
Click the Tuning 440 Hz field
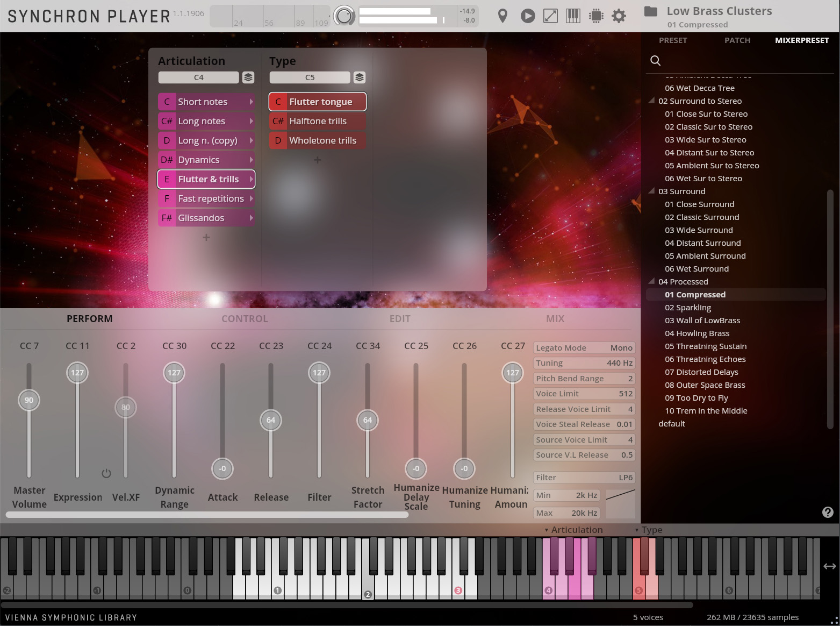tap(584, 363)
